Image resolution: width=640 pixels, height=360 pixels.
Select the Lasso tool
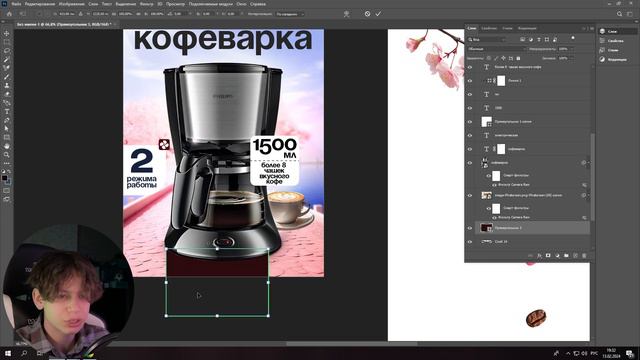(x=7, y=51)
